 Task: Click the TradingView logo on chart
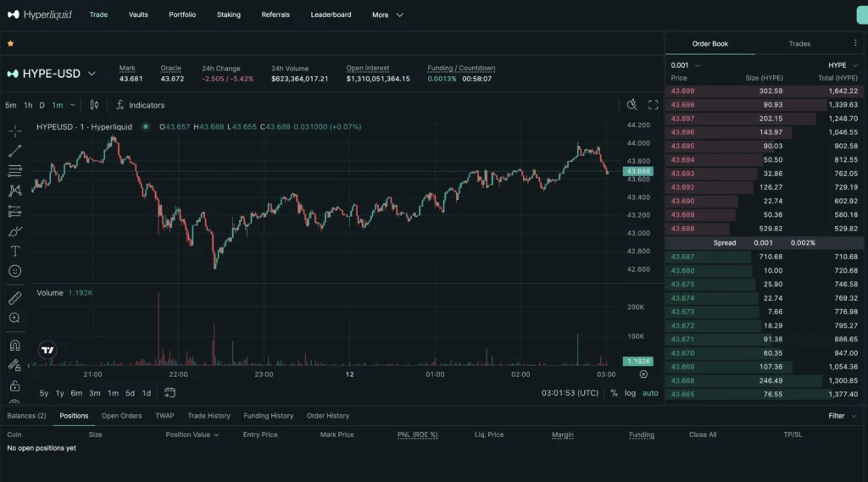tap(47, 350)
